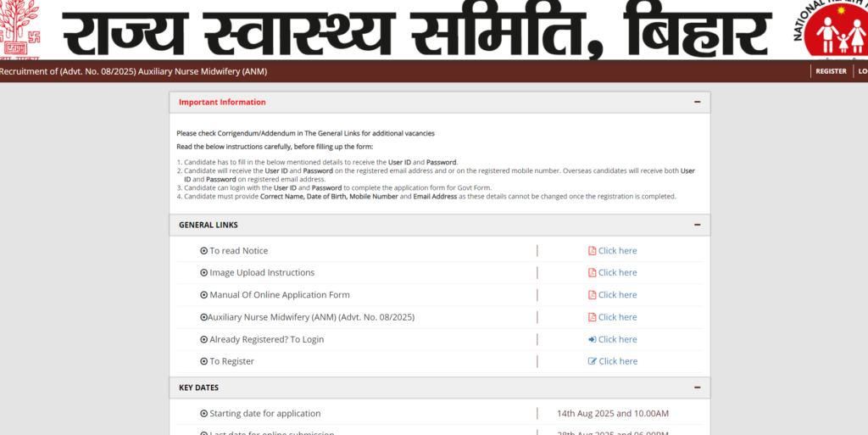
Task: Click the Important Information heading text
Action: pyautogui.click(x=222, y=102)
